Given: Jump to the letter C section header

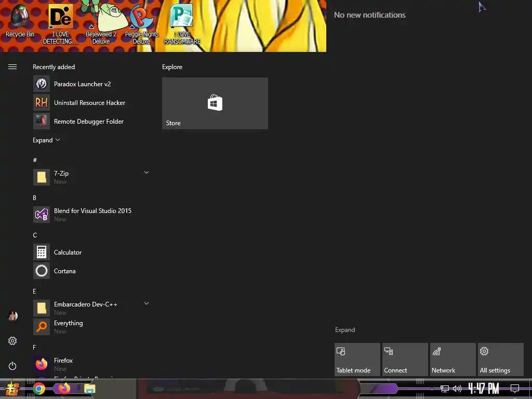Looking at the screenshot, I should coord(35,235).
